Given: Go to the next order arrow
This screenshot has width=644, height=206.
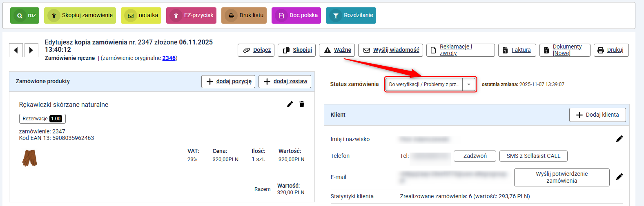Looking at the screenshot, I should (x=31, y=50).
